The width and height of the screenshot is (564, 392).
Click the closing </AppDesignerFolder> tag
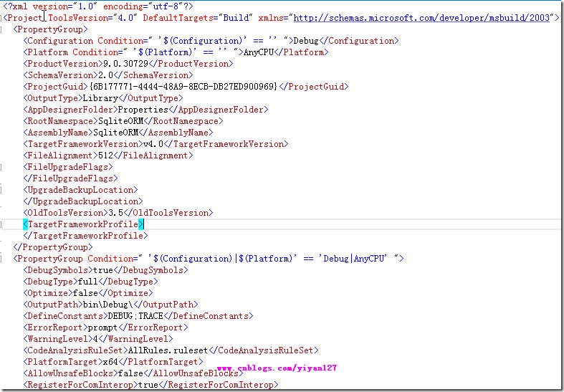pos(219,110)
